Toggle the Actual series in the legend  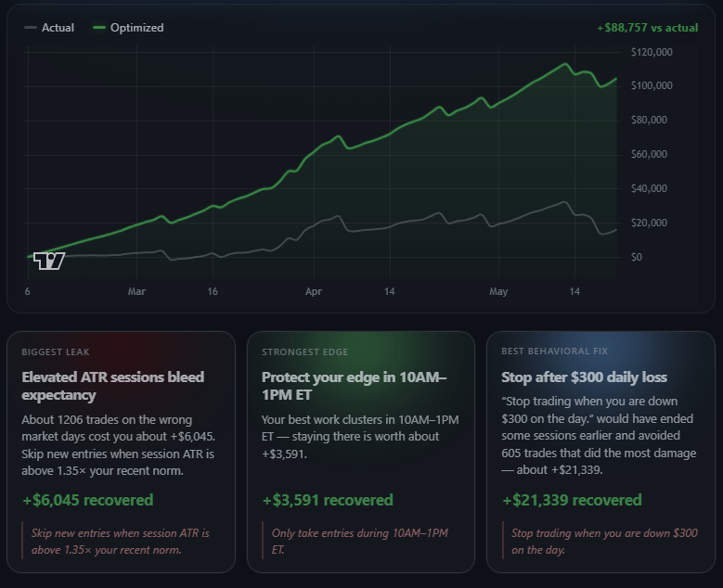49,28
